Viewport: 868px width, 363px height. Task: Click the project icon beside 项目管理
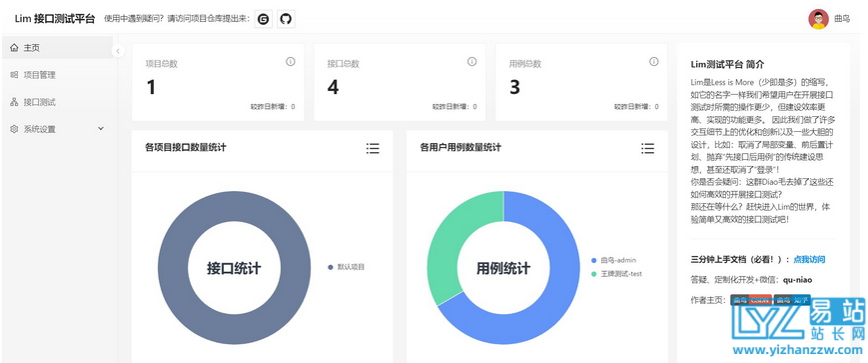coord(14,75)
